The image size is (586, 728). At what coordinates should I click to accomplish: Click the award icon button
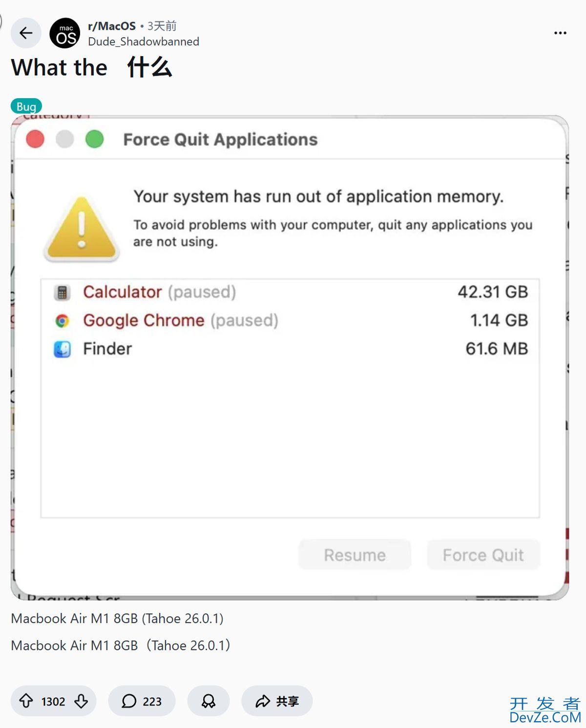click(x=209, y=701)
